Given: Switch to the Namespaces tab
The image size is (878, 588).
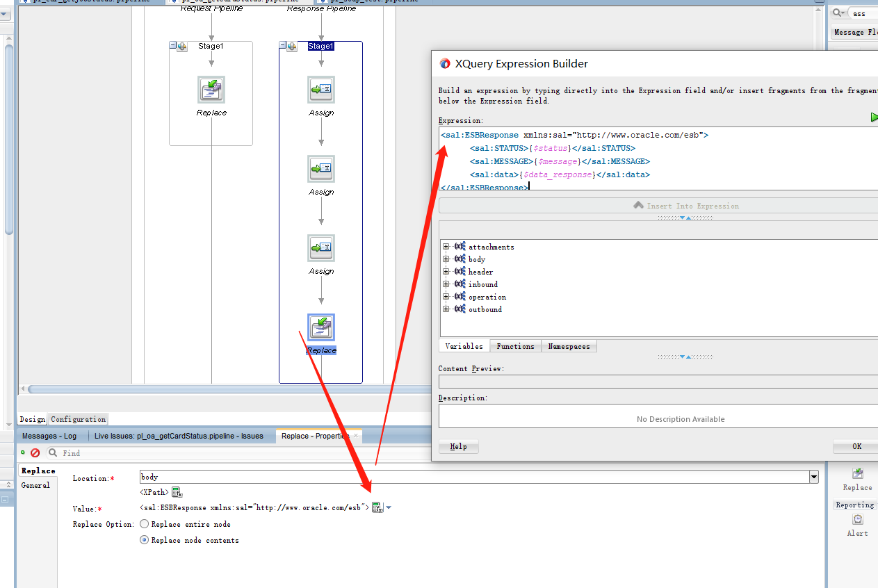Looking at the screenshot, I should coord(569,346).
